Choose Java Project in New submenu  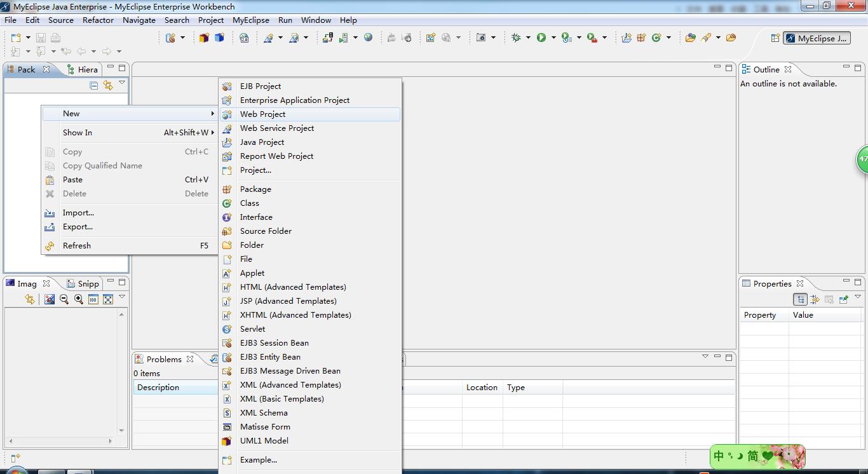[x=311, y=142]
